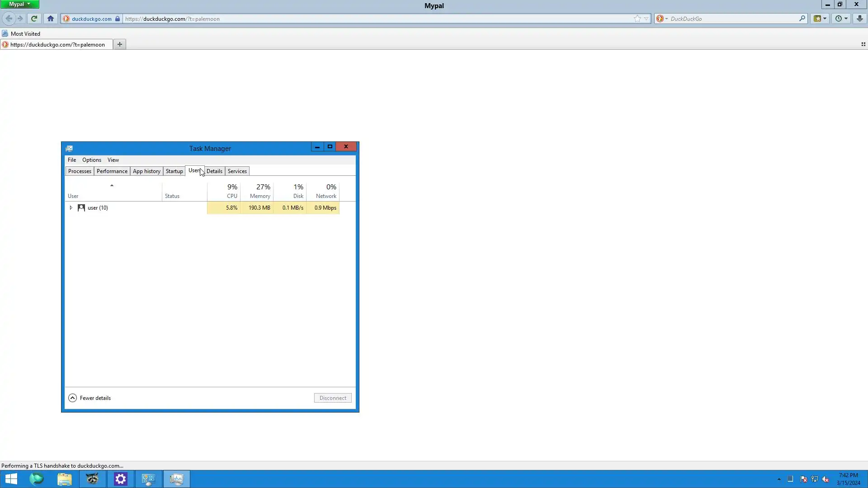Screen dimensions: 868x488
Task: Open the Mypal application menu dropdown
Action: coord(20,4)
